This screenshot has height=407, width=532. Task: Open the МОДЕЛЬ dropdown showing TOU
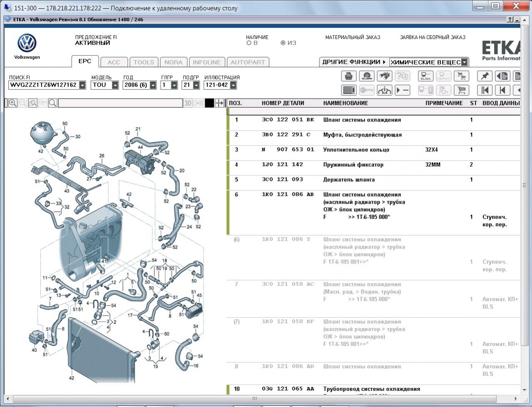115,85
